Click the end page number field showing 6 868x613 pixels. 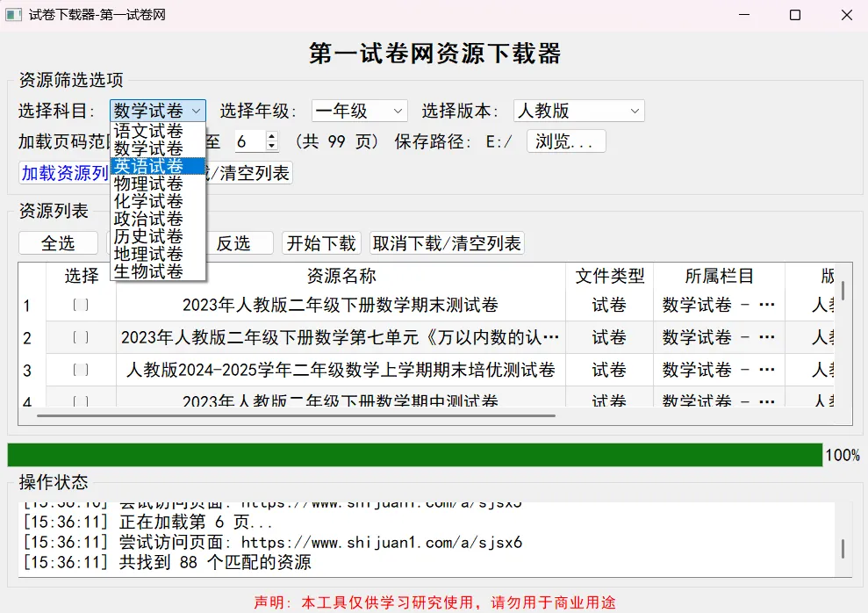point(250,141)
